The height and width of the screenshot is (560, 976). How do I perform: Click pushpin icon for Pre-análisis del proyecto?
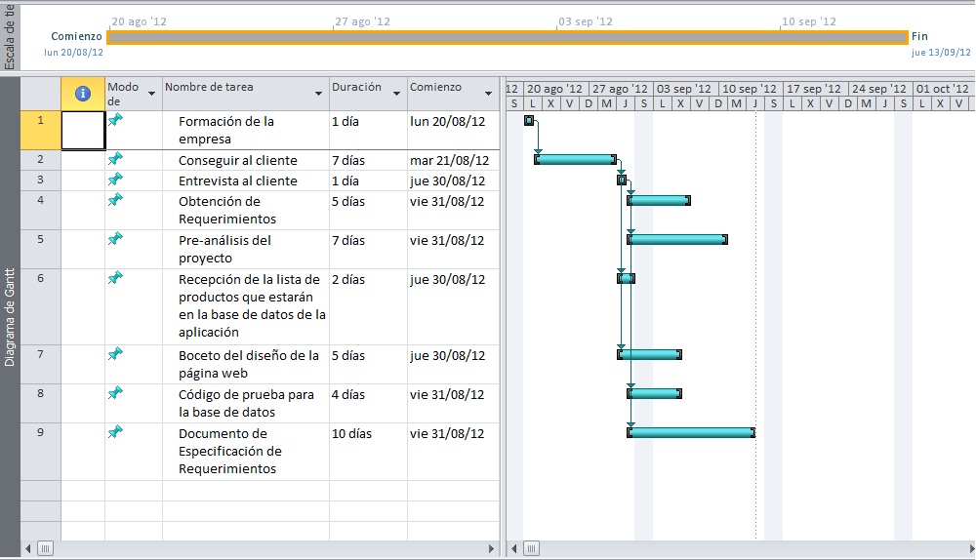point(115,238)
